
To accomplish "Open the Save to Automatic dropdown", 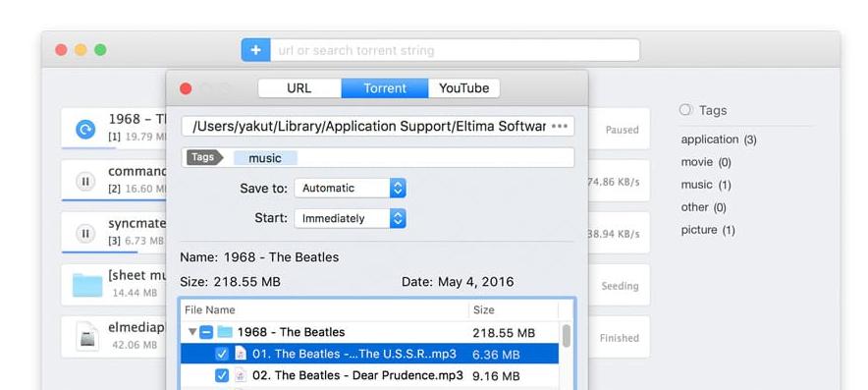I will pyautogui.click(x=350, y=188).
